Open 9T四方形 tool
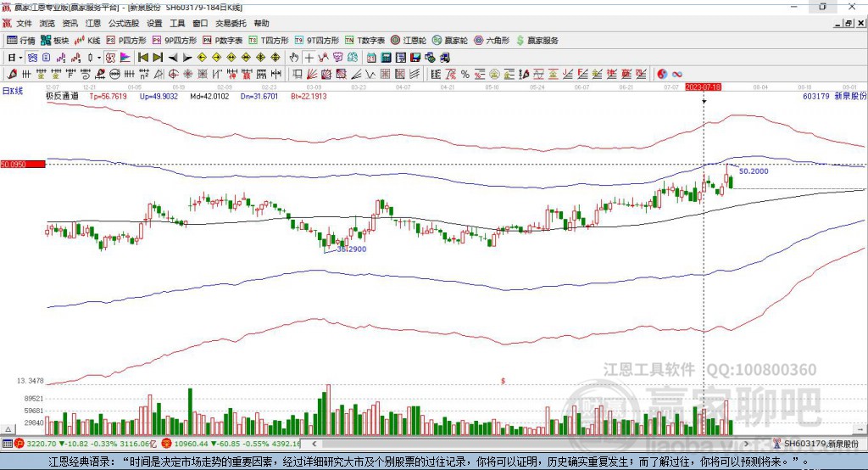Image resolution: width=868 pixels, height=470 pixels. [317, 41]
